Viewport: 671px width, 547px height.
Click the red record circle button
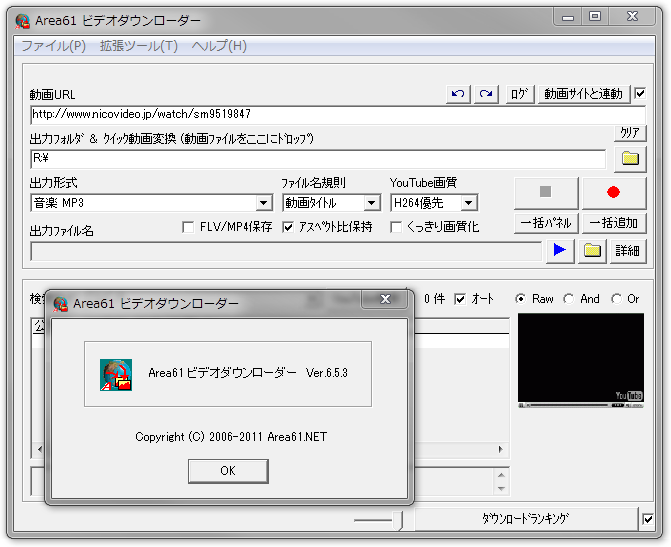[614, 192]
